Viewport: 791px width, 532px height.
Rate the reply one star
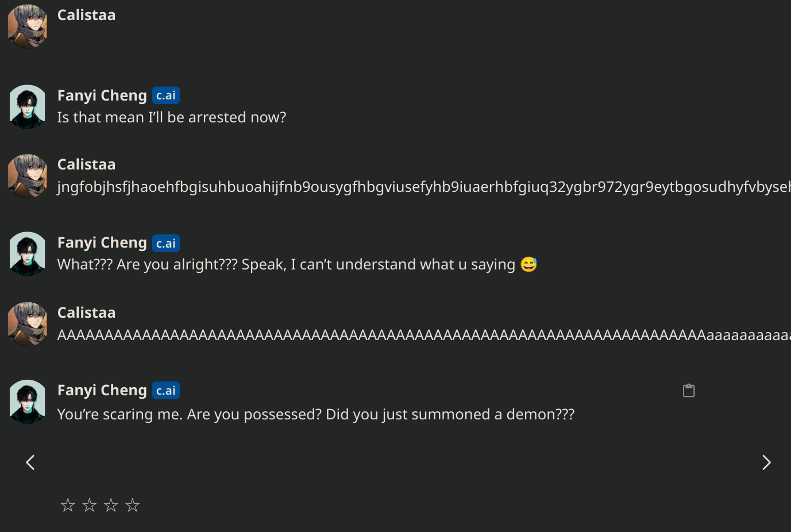click(68, 505)
